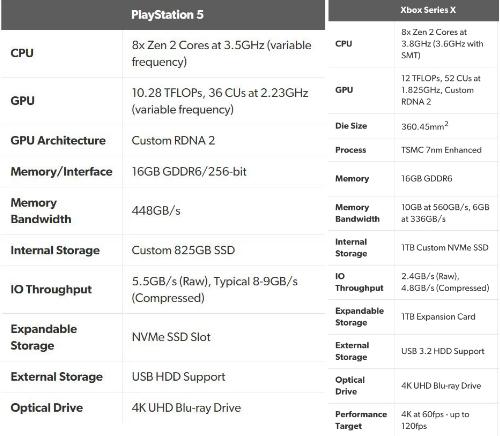The height and width of the screenshot is (436, 500).
Task: Select the GPU Architecture row label
Action: point(58,140)
